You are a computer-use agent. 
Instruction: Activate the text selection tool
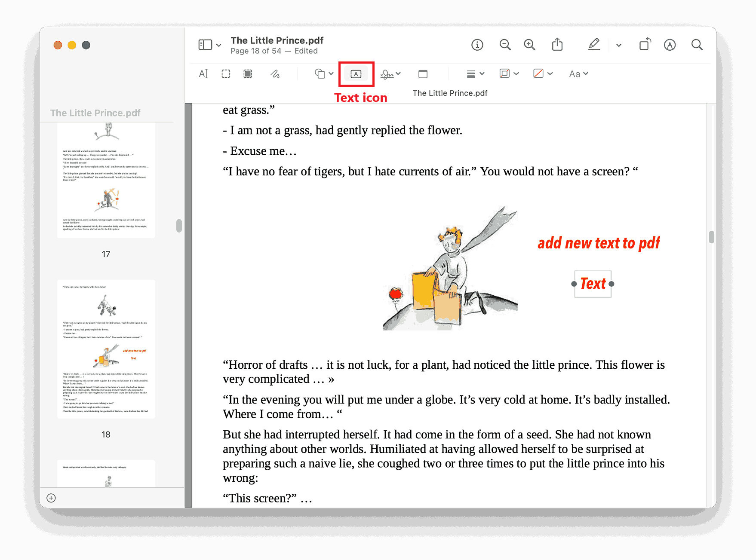tap(203, 73)
